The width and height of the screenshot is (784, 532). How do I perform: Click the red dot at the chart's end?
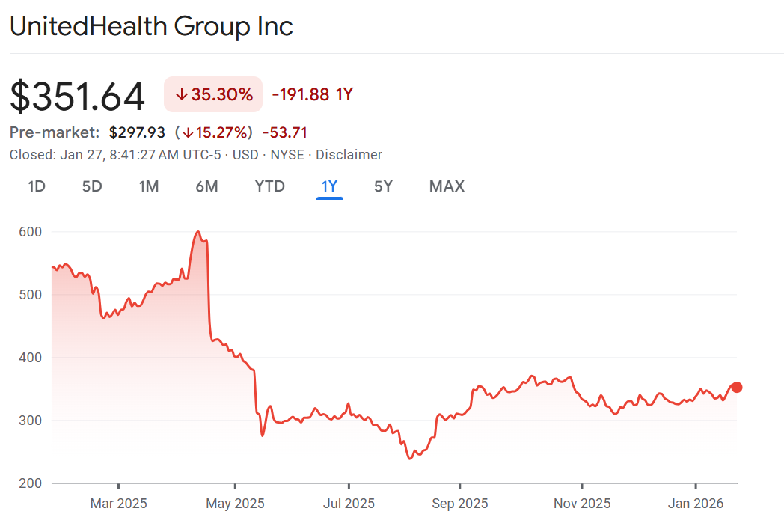coord(736,387)
